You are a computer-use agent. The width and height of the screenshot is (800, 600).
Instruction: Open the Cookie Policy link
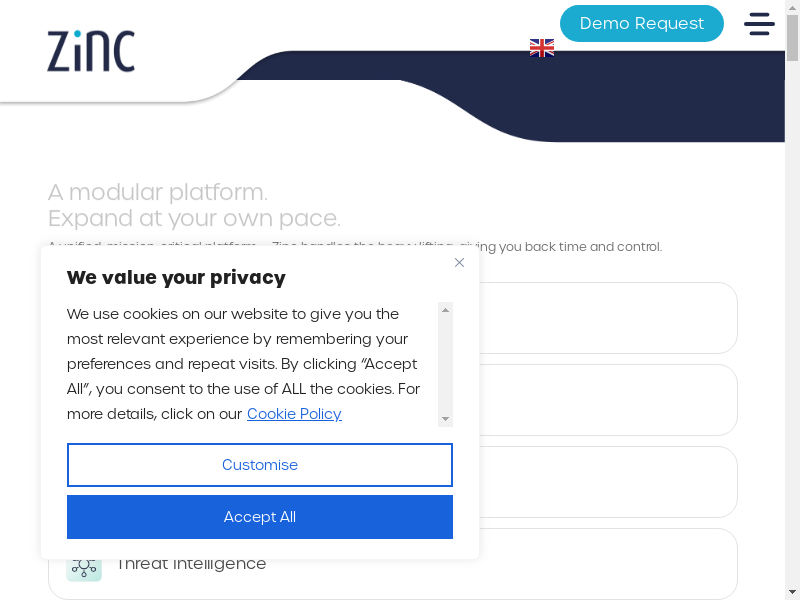294,414
